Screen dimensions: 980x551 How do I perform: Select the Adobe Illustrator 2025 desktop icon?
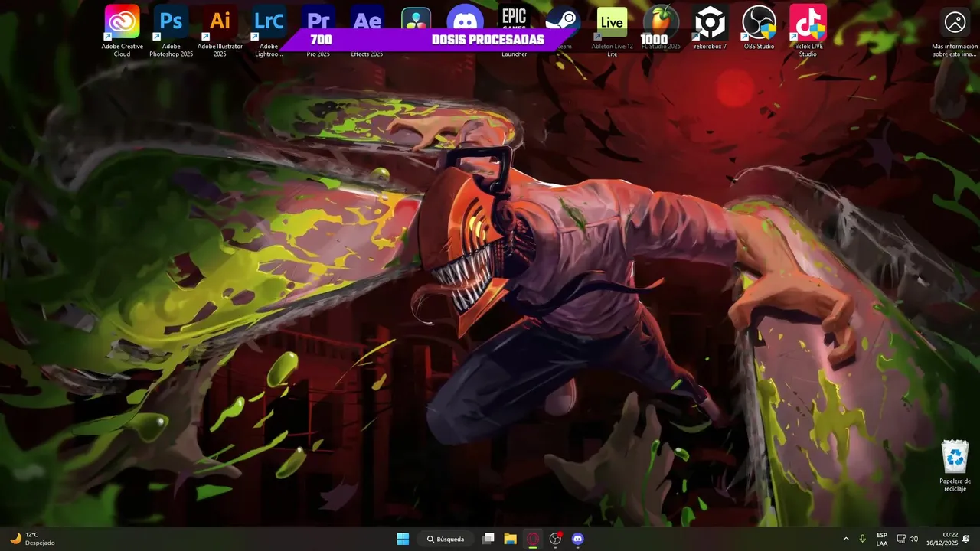[x=220, y=30]
